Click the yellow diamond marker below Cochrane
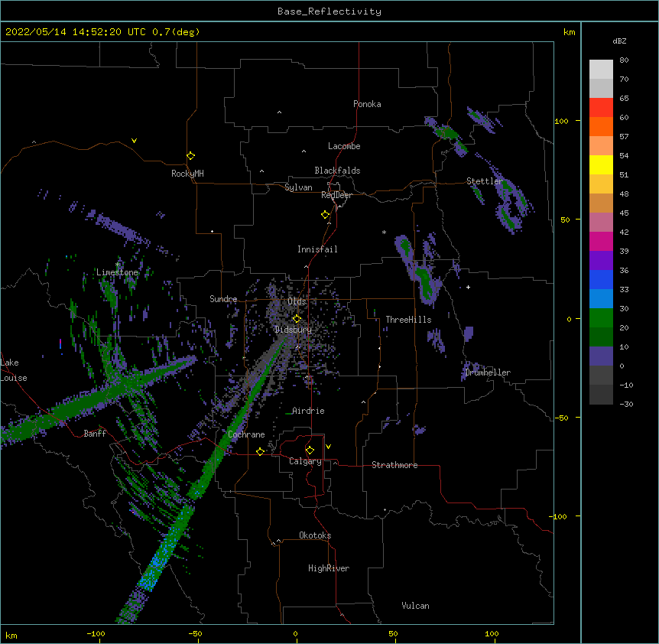The width and height of the screenshot is (659, 644). tap(260, 451)
